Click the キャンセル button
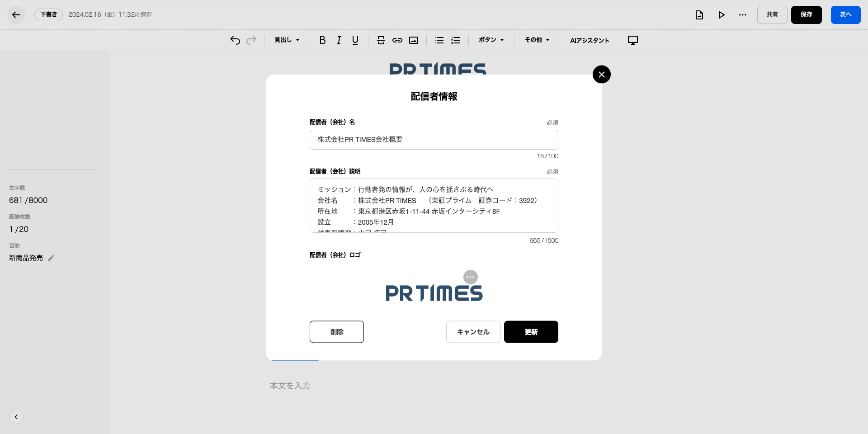The image size is (868, 434). [x=473, y=332]
